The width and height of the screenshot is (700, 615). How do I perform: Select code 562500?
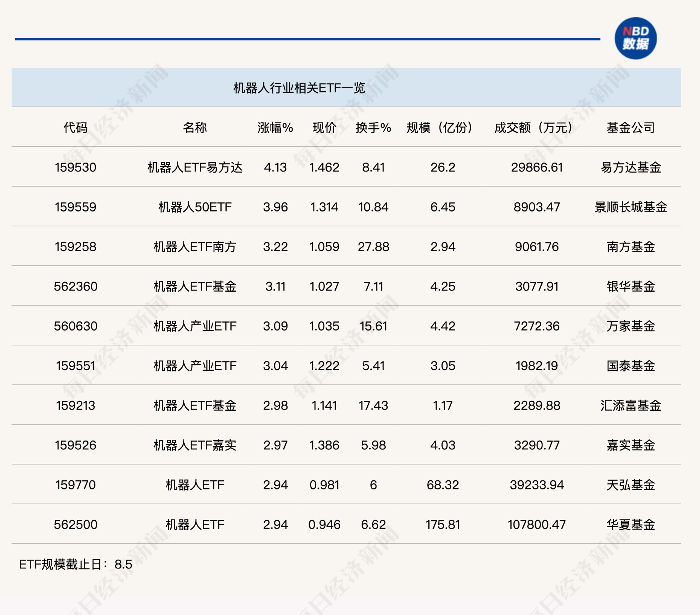(76, 525)
